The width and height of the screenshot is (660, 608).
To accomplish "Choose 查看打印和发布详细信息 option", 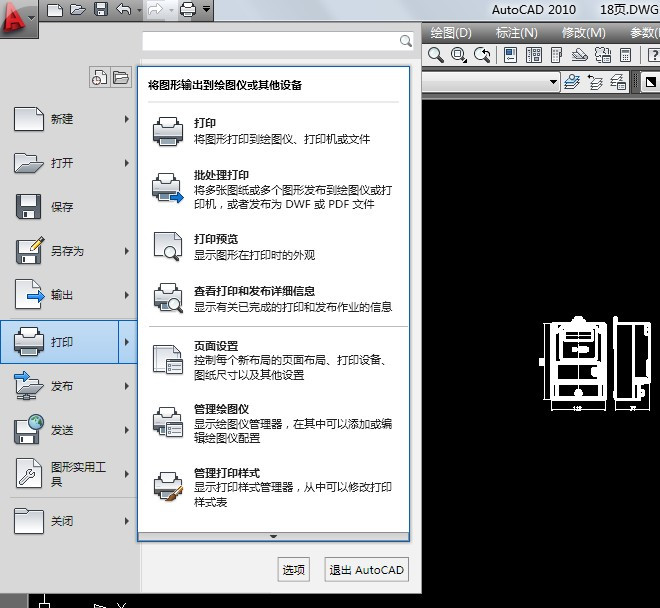I will [274, 299].
